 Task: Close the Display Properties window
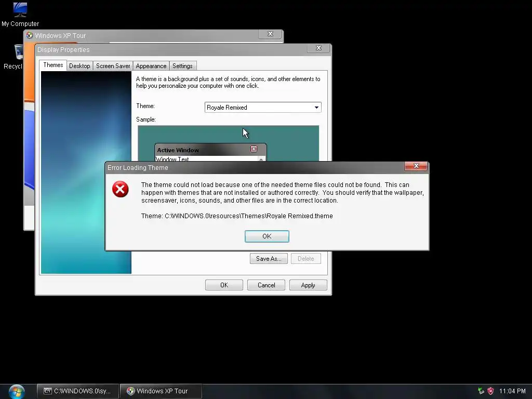tap(318, 48)
